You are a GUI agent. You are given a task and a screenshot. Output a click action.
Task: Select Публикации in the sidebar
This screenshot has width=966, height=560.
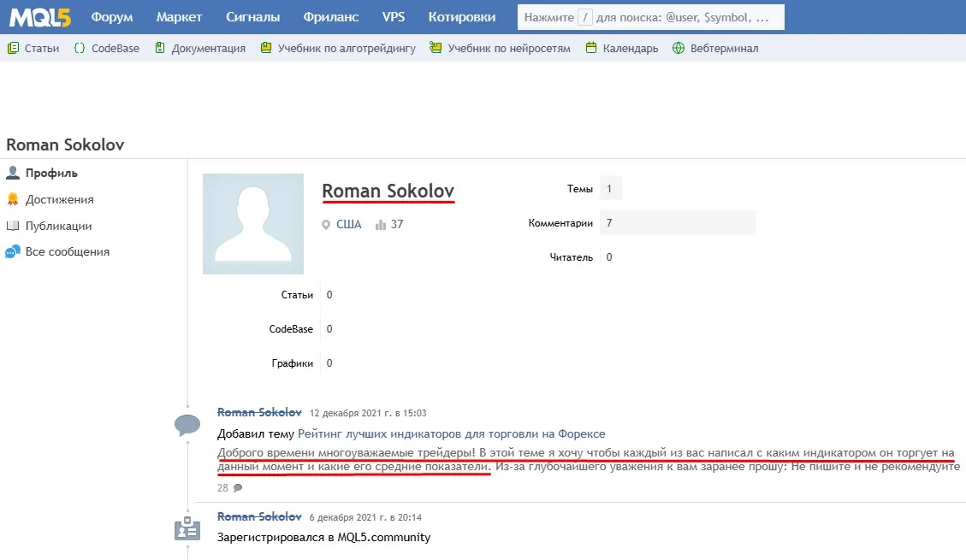tap(58, 226)
